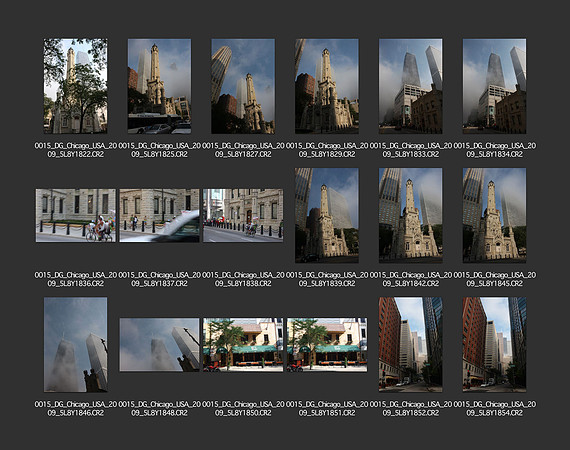Viewport: 570px width, 450px height.
Task: Select green awning thumbnail 5L8Y1850.CR2
Action: click(243, 345)
